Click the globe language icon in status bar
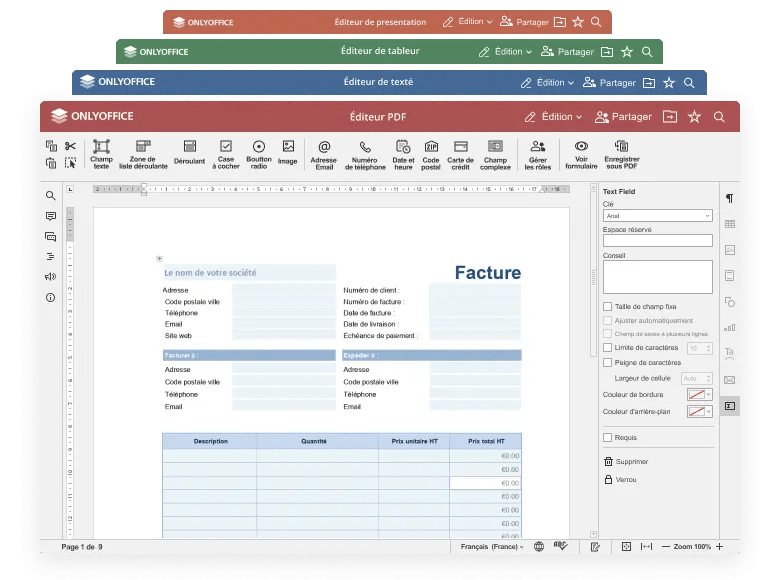The width and height of the screenshot is (780, 580). pos(539,547)
